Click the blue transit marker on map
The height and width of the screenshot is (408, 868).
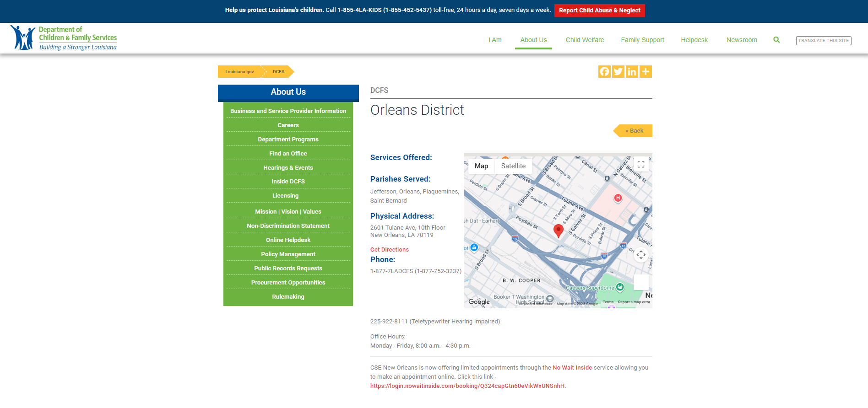click(x=474, y=247)
